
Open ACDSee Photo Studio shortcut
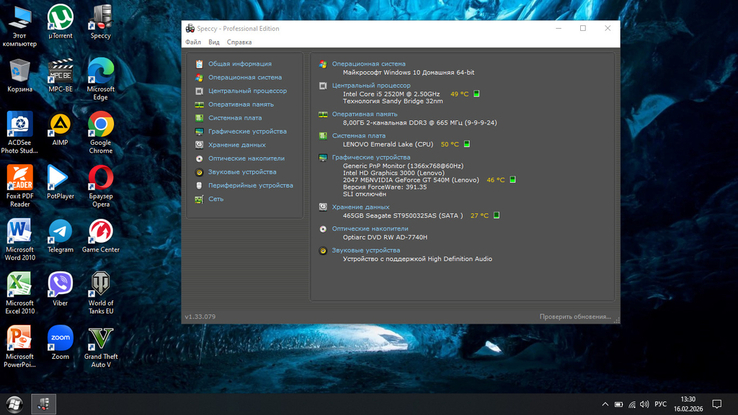(20, 133)
